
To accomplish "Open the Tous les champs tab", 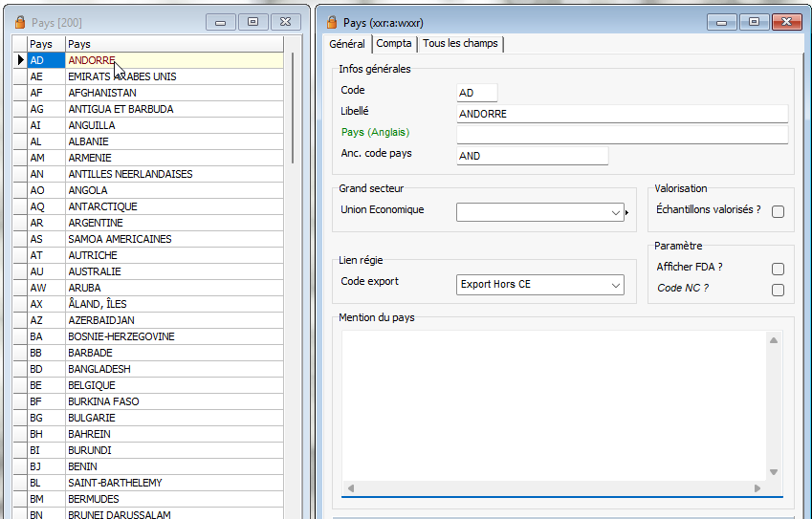I will click(460, 44).
